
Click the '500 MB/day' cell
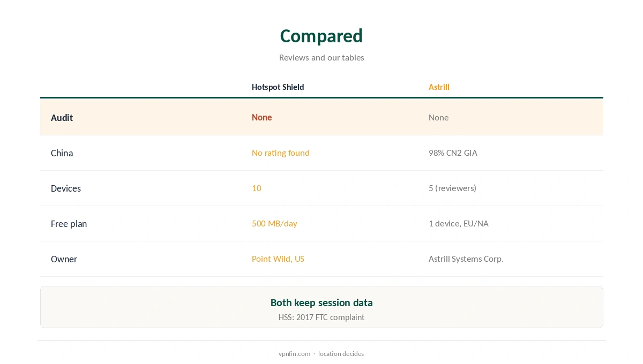274,223
